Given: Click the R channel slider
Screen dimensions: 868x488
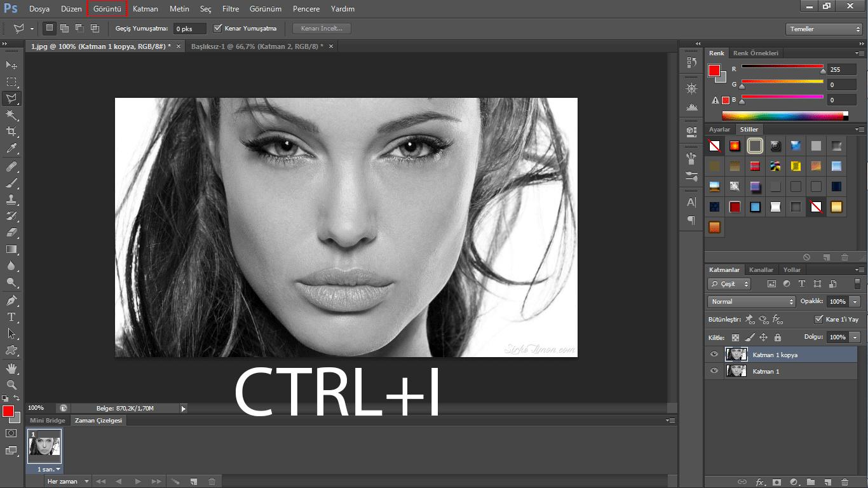Looking at the screenshot, I should pyautogui.click(x=782, y=66).
